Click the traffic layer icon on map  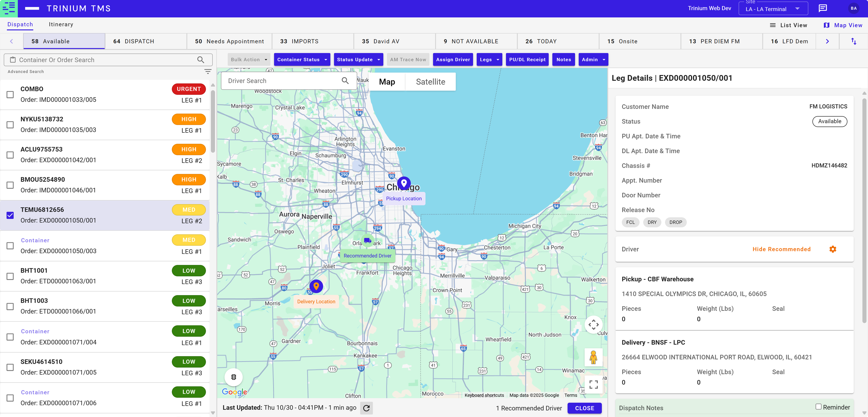point(233,377)
